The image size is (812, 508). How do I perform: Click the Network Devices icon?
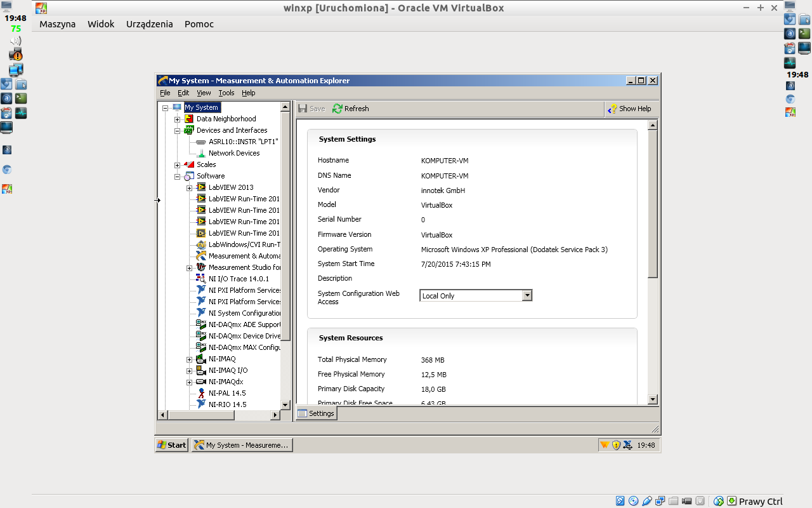201,153
